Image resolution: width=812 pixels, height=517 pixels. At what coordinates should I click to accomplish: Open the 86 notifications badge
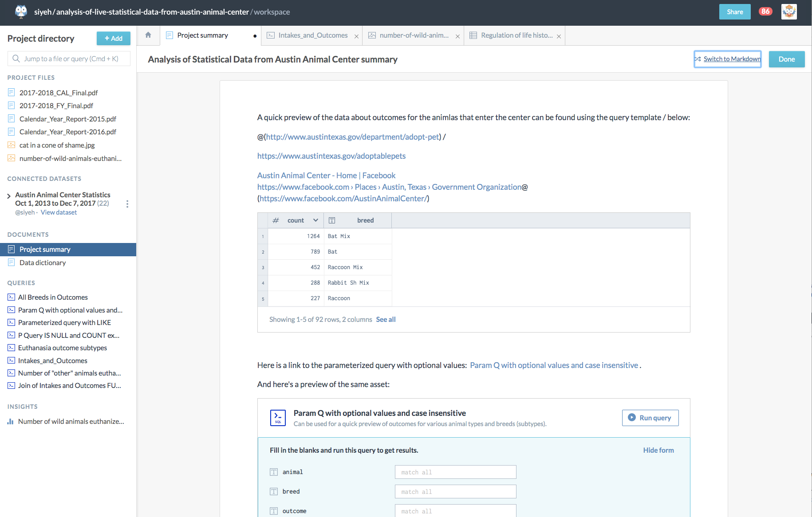(x=765, y=12)
